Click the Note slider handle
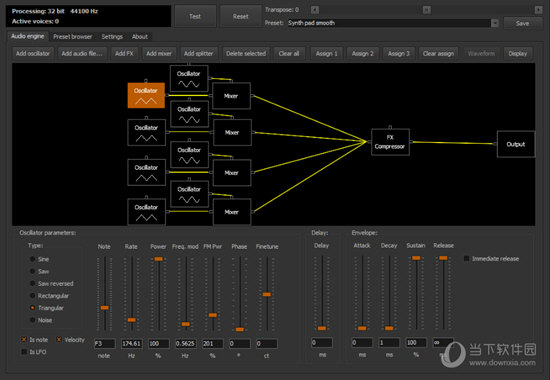The image size is (550, 380). coord(105,308)
